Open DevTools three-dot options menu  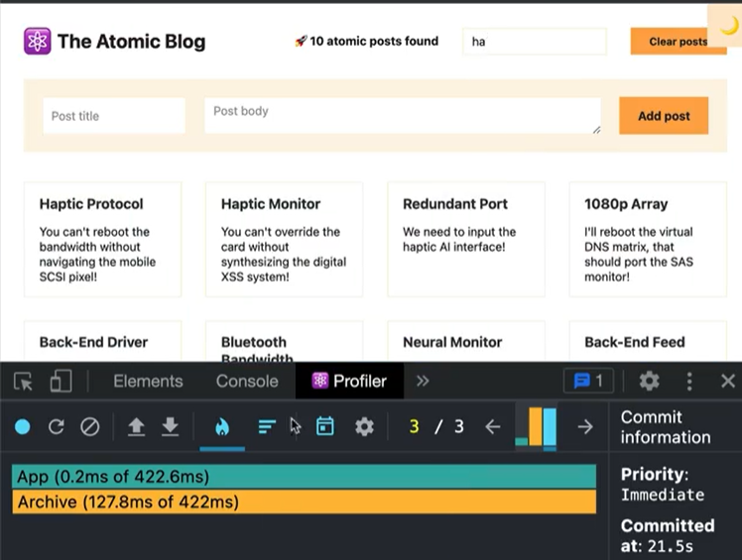pos(689,382)
